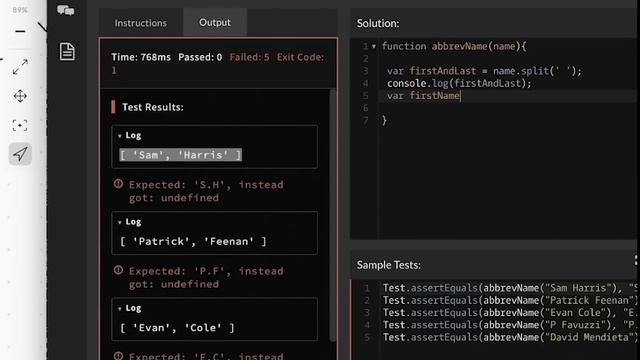Collapse the Sam Harris Log entry
The image size is (640, 360).
(120, 136)
